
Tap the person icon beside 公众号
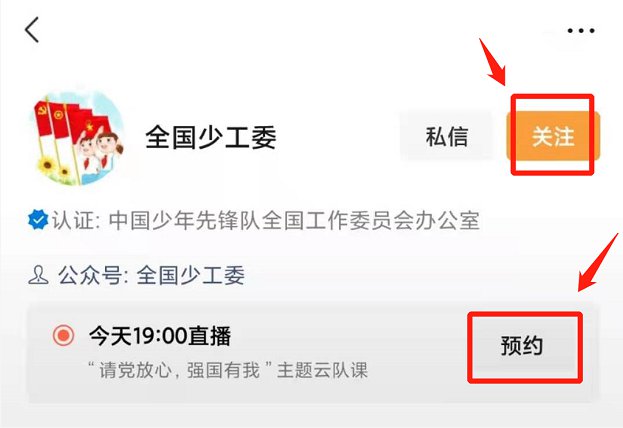pyautogui.click(x=38, y=275)
